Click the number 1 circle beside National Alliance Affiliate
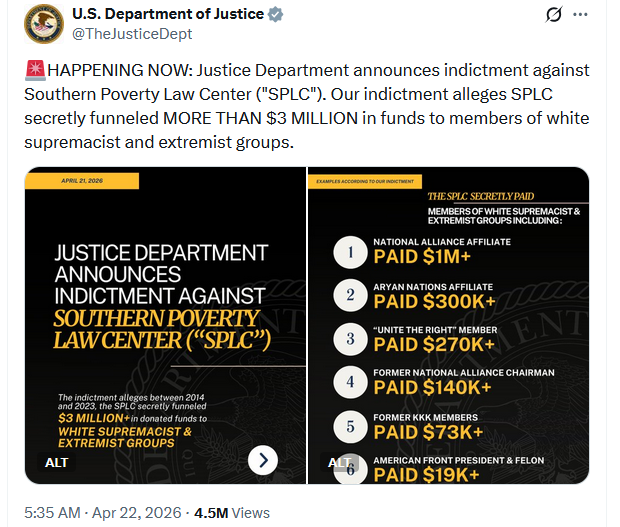 (350, 253)
